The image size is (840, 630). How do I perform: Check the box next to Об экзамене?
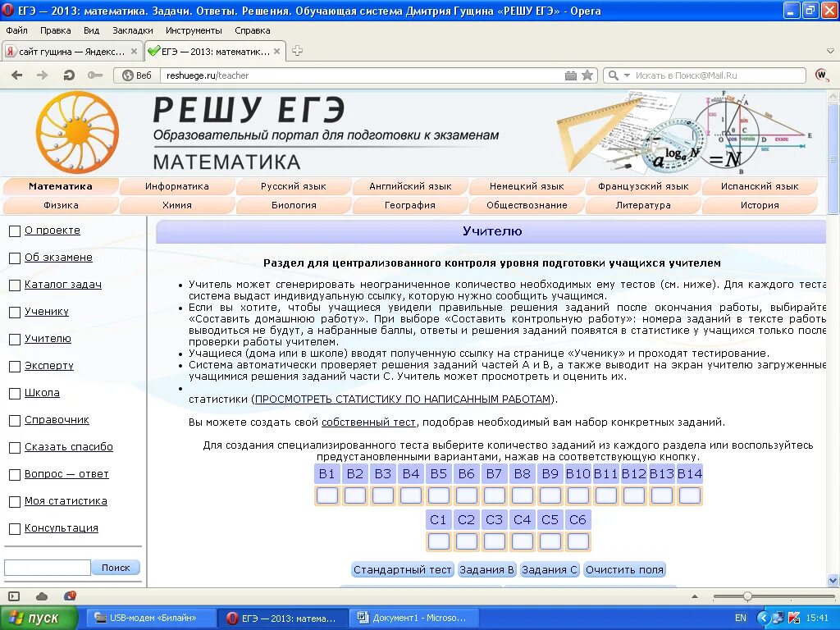[x=15, y=258]
